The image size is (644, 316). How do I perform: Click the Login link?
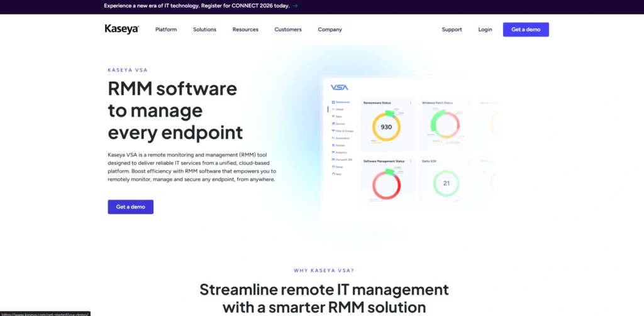point(485,30)
